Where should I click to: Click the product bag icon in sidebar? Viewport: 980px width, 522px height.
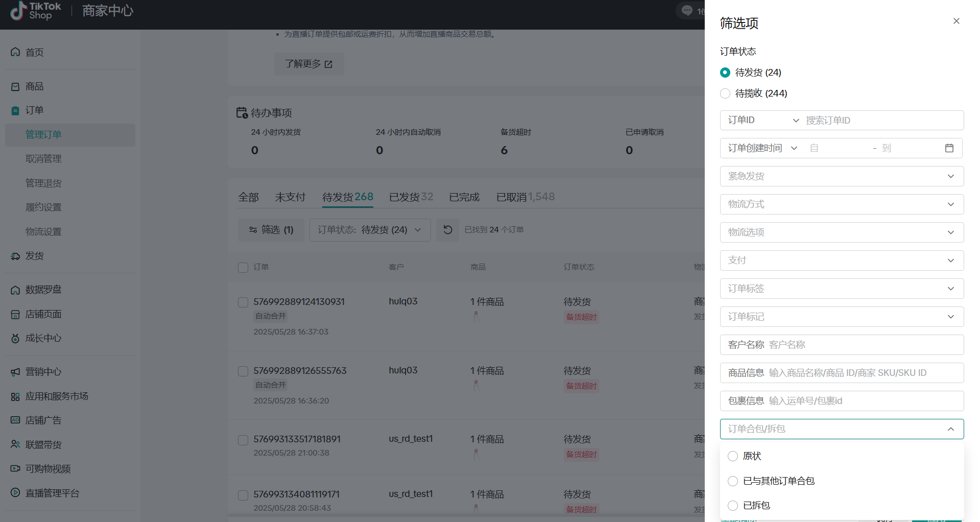pos(15,87)
